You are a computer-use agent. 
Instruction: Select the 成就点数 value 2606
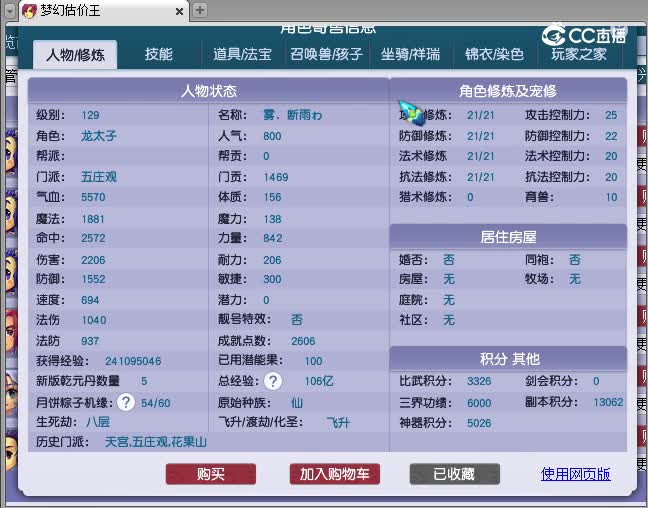coord(303,341)
